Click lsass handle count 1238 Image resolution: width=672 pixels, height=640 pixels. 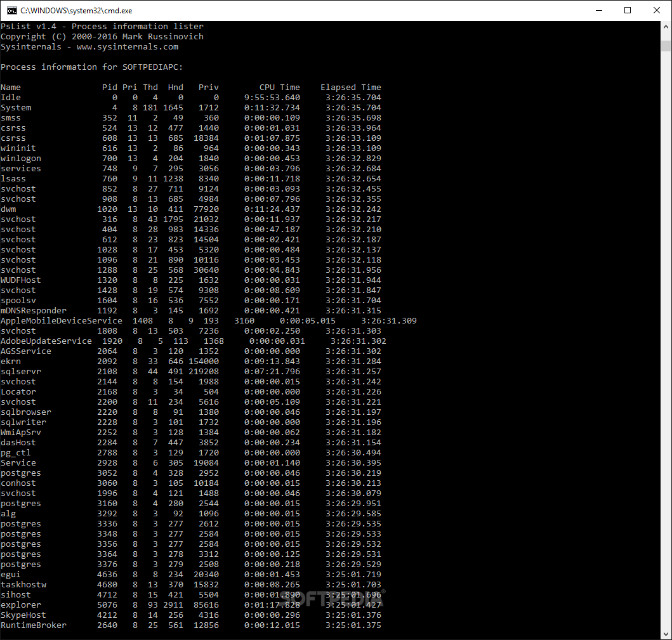[173, 179]
